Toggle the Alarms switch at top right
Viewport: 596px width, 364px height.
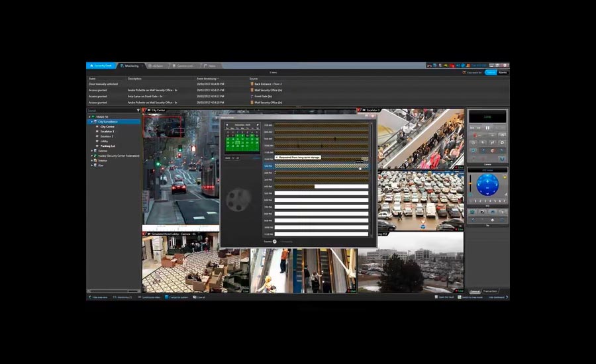[x=503, y=72]
